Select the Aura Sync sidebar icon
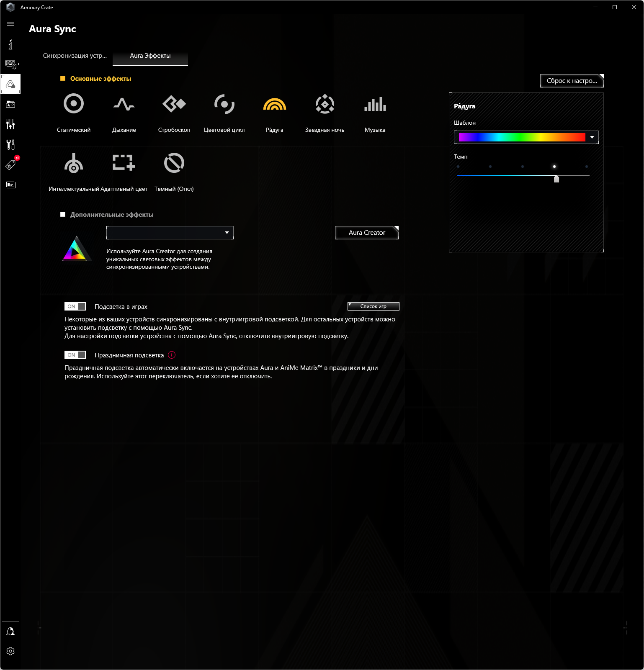The height and width of the screenshot is (670, 644). click(x=10, y=85)
